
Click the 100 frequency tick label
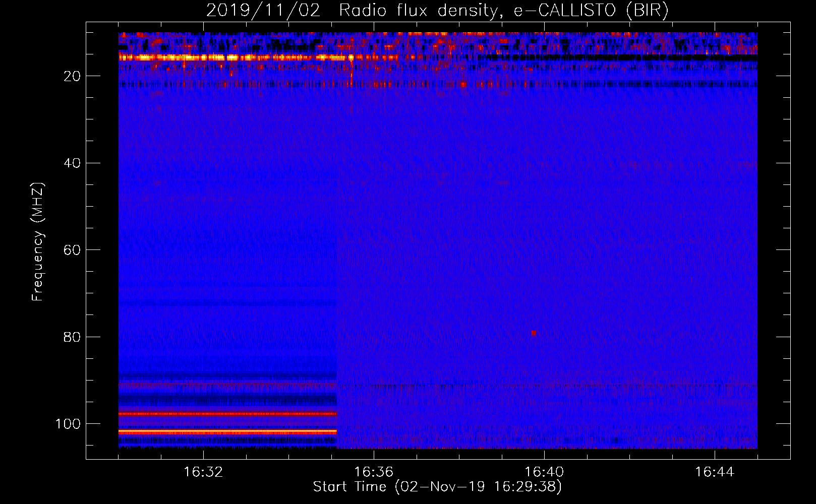click(68, 424)
